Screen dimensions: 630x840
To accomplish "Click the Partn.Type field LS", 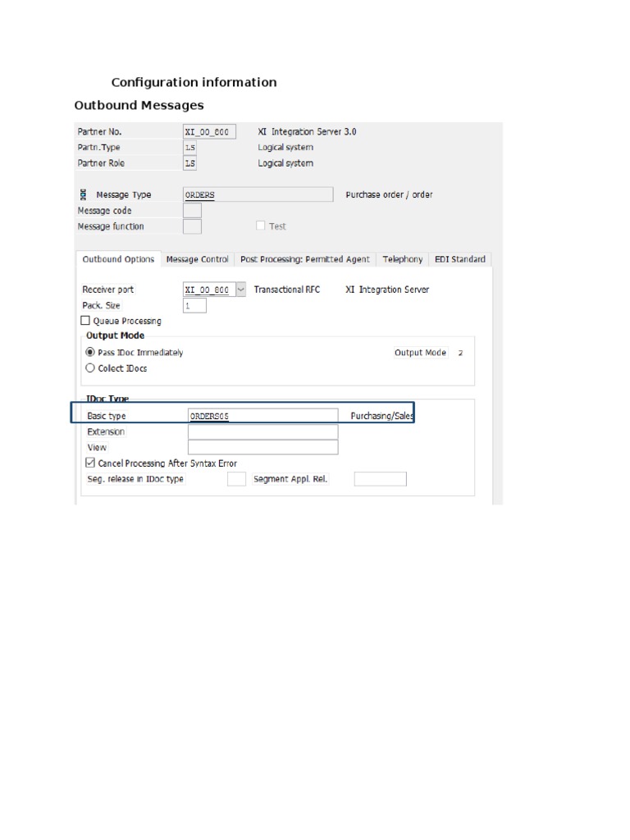I will (x=189, y=148).
